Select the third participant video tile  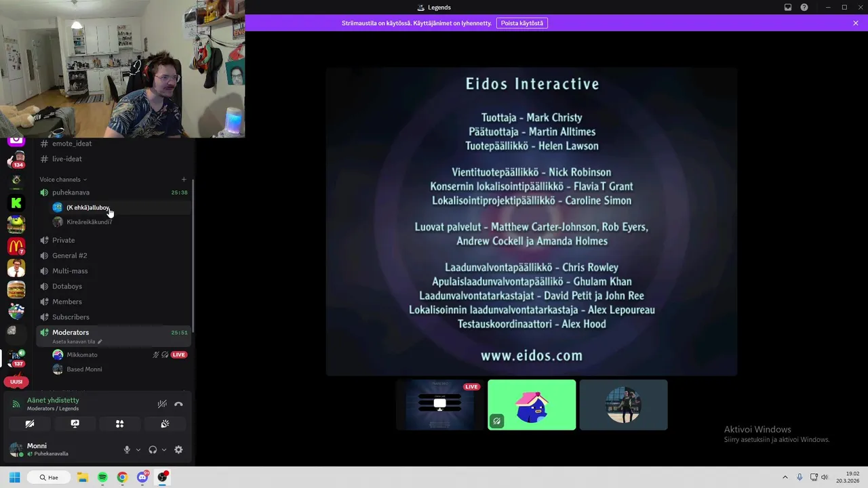[x=623, y=405]
